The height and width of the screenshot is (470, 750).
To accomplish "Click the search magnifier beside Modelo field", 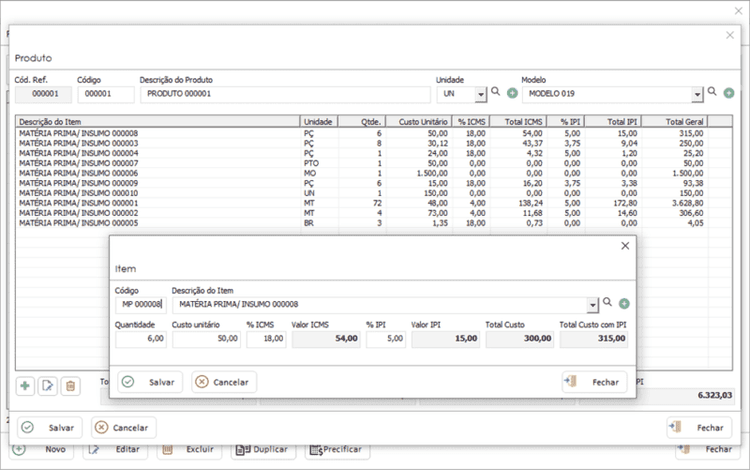I will (x=712, y=91).
